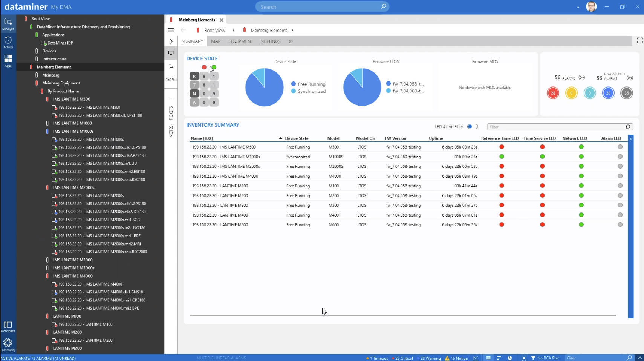Filter by 16 Notice in status bar
Viewport: 644px width, 361px height.
point(456,358)
